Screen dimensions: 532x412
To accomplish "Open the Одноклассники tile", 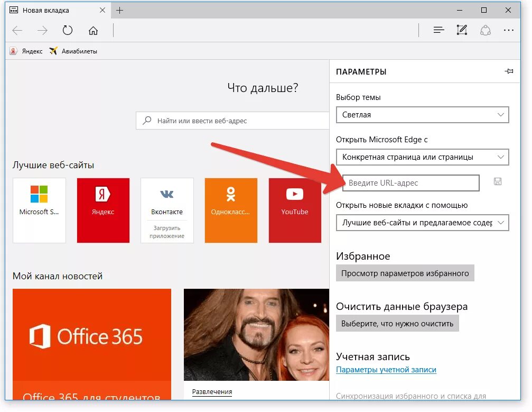I will [231, 210].
